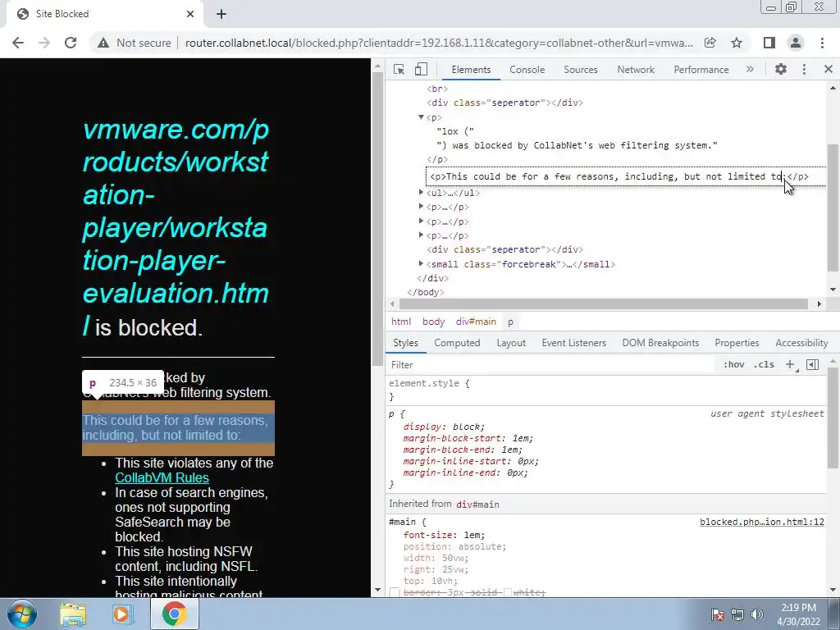The height and width of the screenshot is (630, 840).
Task: Open the Chrome three-dot menu
Action: [822, 43]
